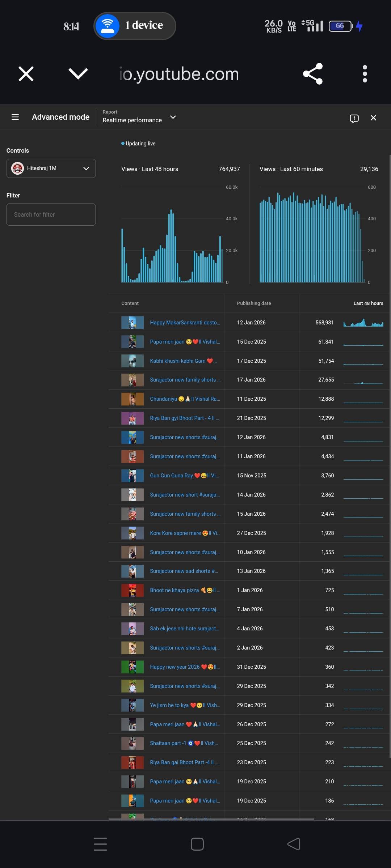Screen dimensions: 391x868
Task: Open the Hiteshraj 1M channel selector
Action: (51, 169)
